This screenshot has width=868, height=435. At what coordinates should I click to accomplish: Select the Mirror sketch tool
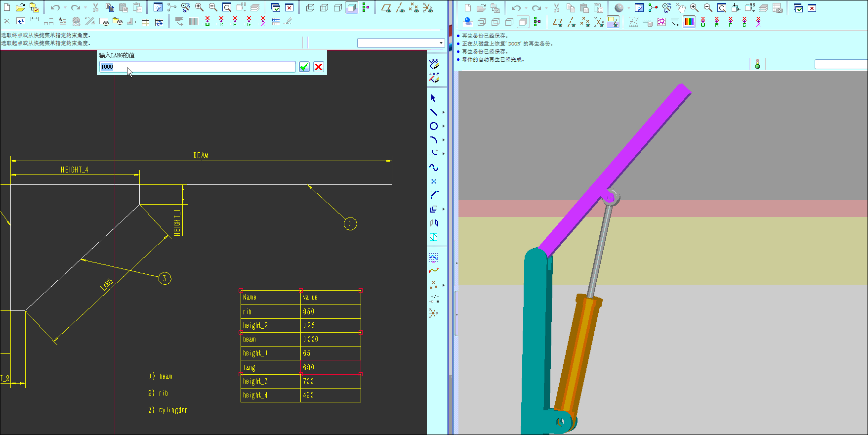(x=433, y=223)
